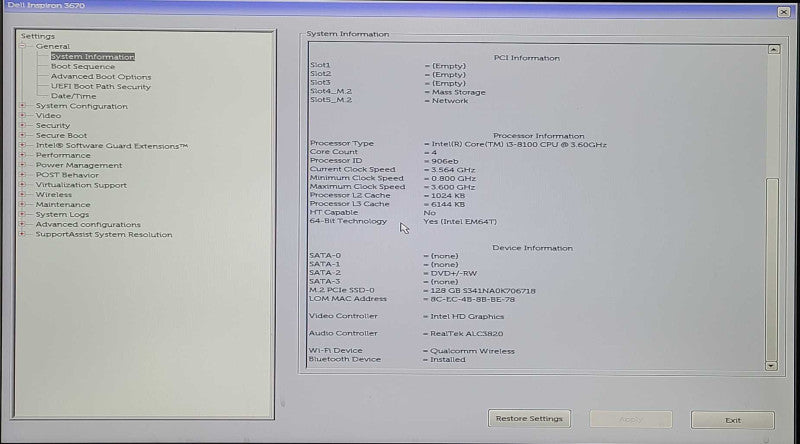Select the Advanced configurations label
Image resolution: width=800 pixels, height=444 pixels.
(88, 224)
